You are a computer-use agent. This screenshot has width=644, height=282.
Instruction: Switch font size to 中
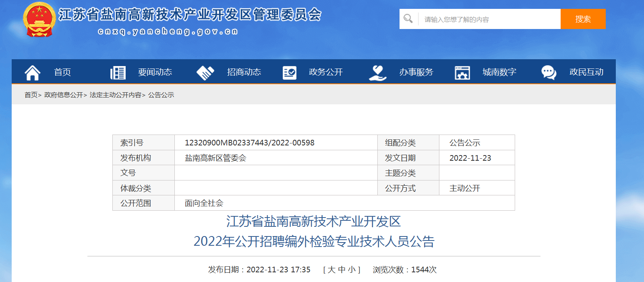click(342, 270)
